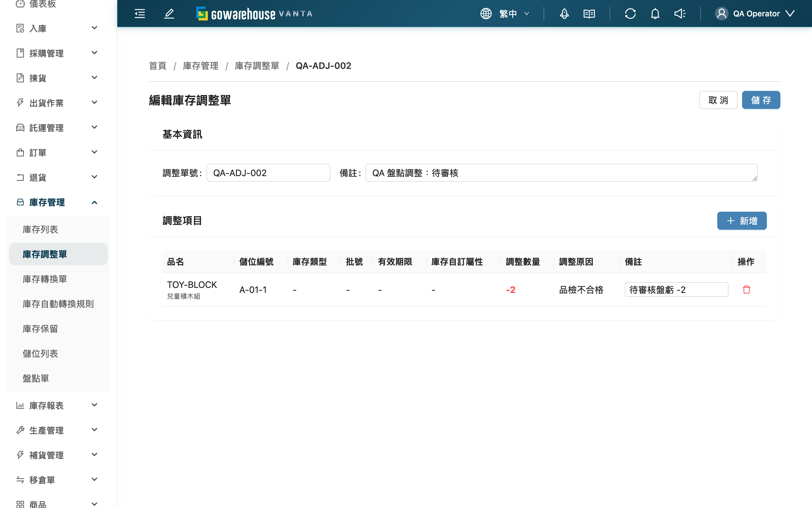The image size is (812, 508).
Task: Delete the TOY-BLOCK row with trash icon
Action: click(746, 290)
